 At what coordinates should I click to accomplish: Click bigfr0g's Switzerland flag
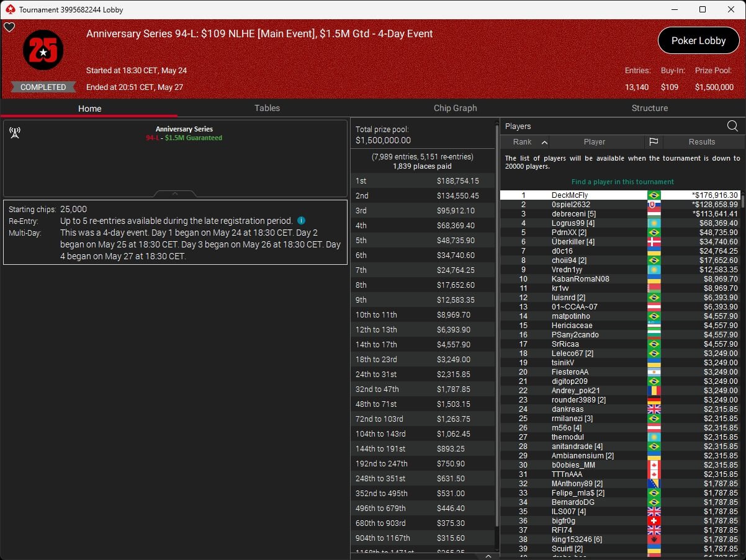coord(654,521)
